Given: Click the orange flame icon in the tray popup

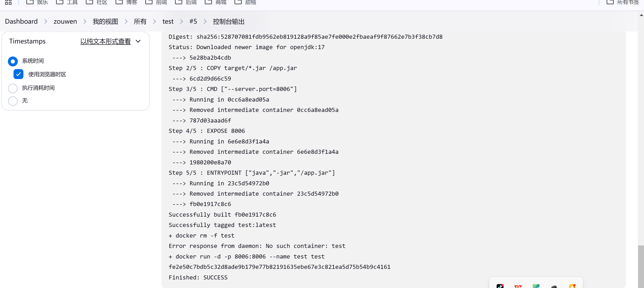Looking at the screenshot, I should point(572,286).
